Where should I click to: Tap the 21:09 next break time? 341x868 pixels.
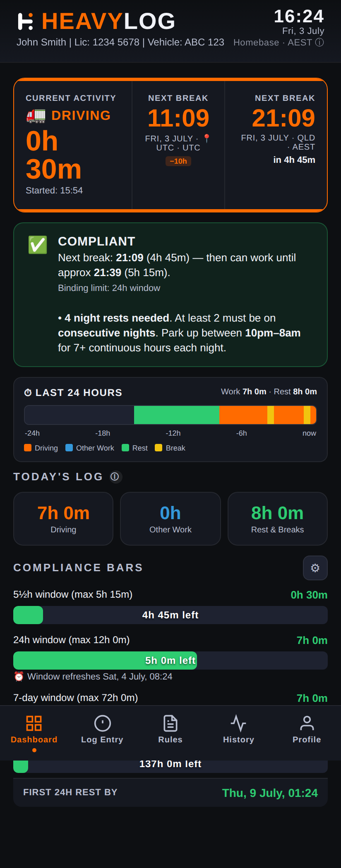point(283,118)
